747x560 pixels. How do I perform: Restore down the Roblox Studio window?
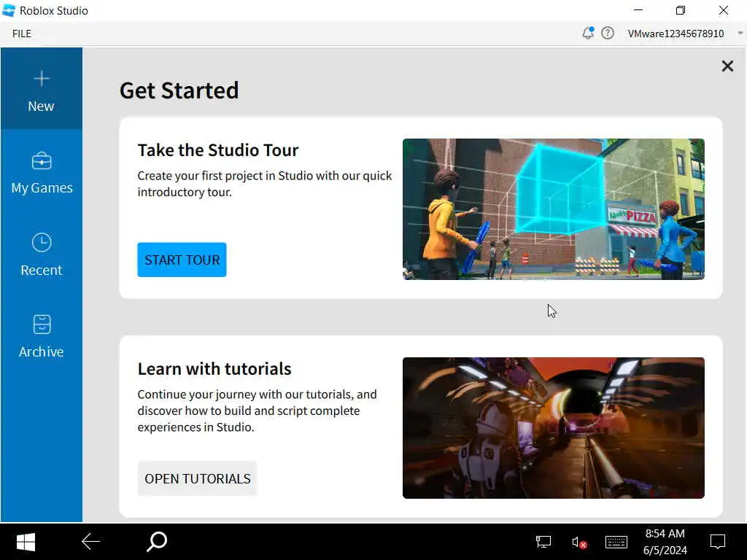pyautogui.click(x=681, y=10)
